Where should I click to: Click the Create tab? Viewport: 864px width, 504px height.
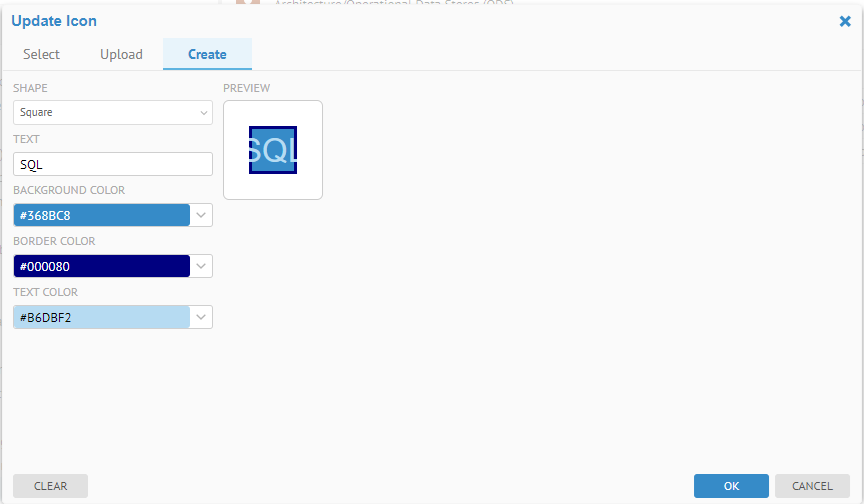point(207,54)
